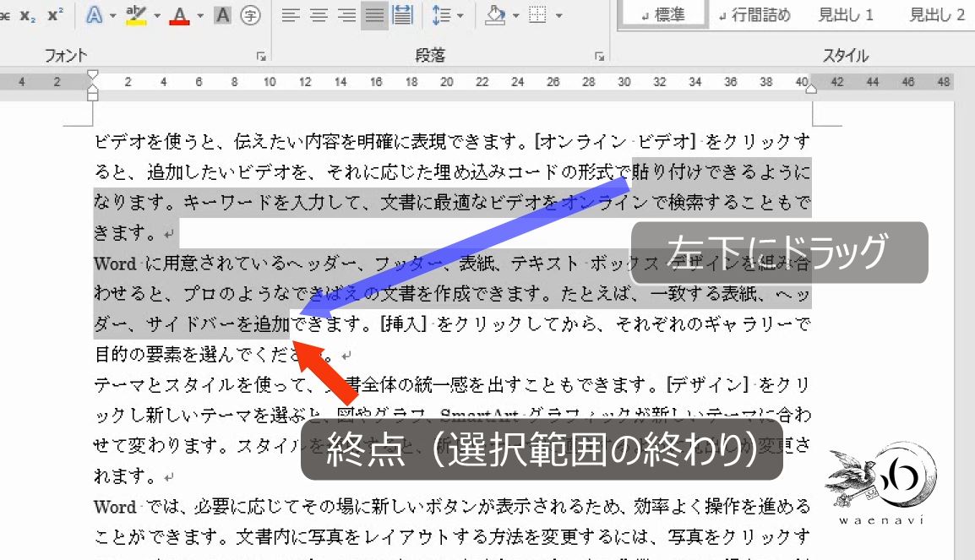The image size is (975, 560).
Task: Apply the 見出し 1 style
Action: coord(846,14)
